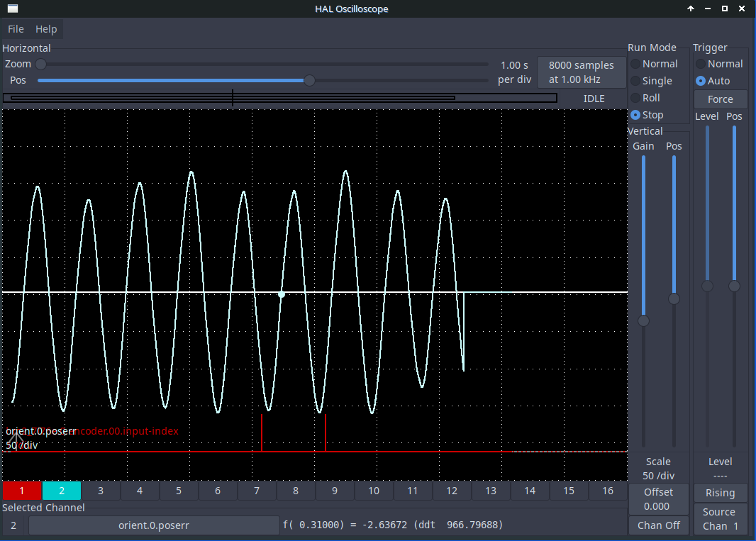The height and width of the screenshot is (541, 756).
Task: Enable channel 15
Action: [x=569, y=491]
